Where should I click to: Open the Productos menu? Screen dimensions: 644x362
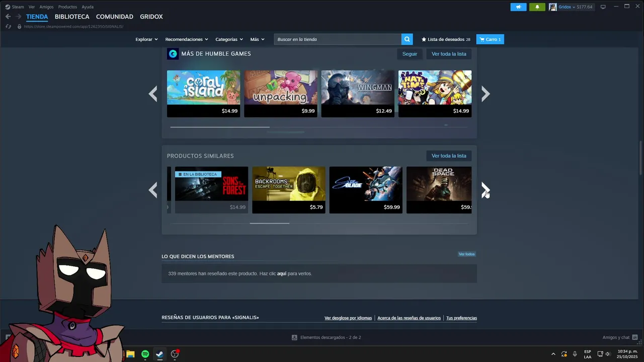(67, 7)
